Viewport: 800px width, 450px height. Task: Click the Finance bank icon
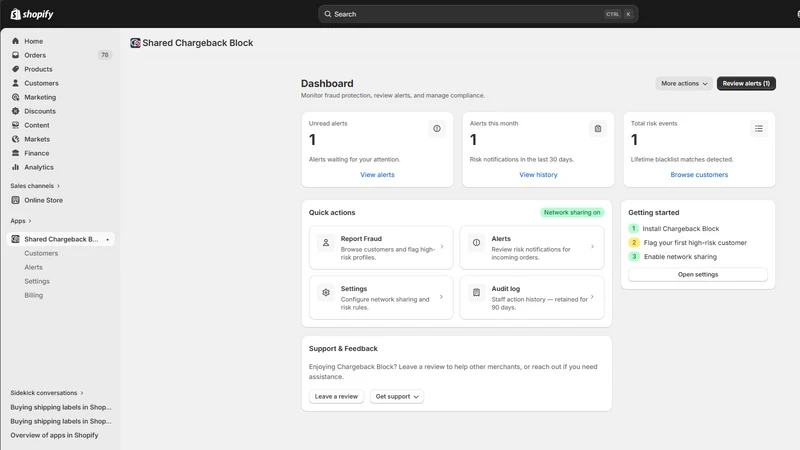15,153
